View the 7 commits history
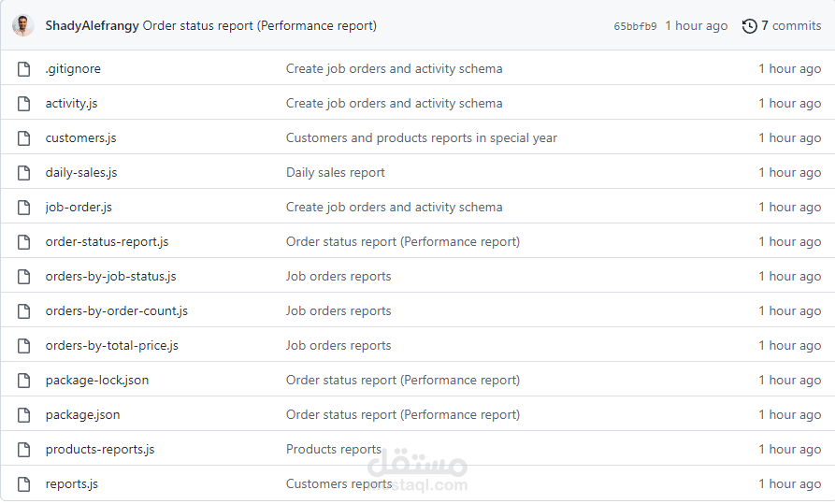Screen dimensions: 835x504 coord(791,26)
